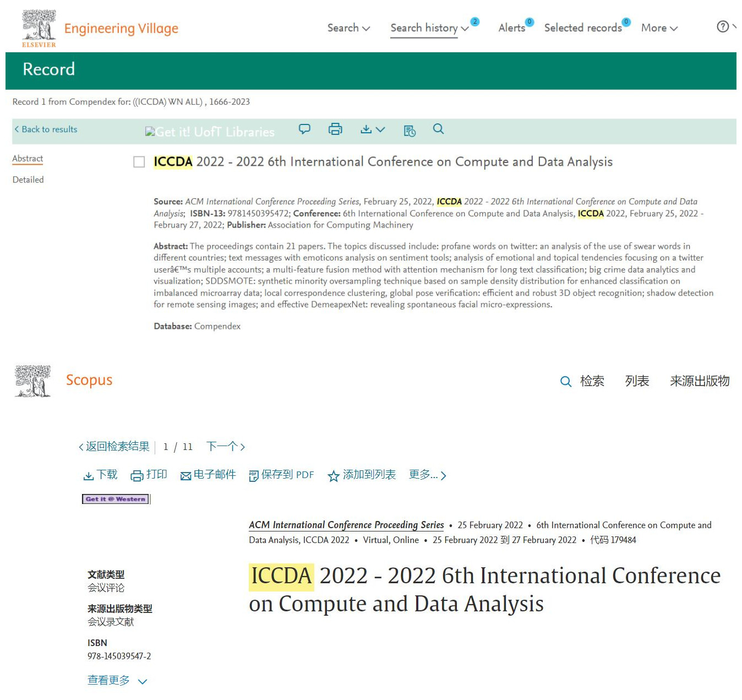
Task: Open the More menu in header
Action: (x=659, y=28)
